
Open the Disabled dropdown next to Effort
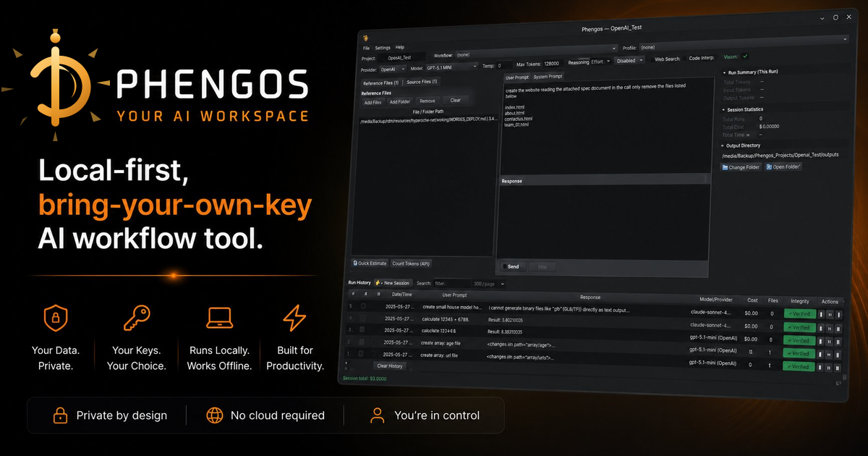630,61
